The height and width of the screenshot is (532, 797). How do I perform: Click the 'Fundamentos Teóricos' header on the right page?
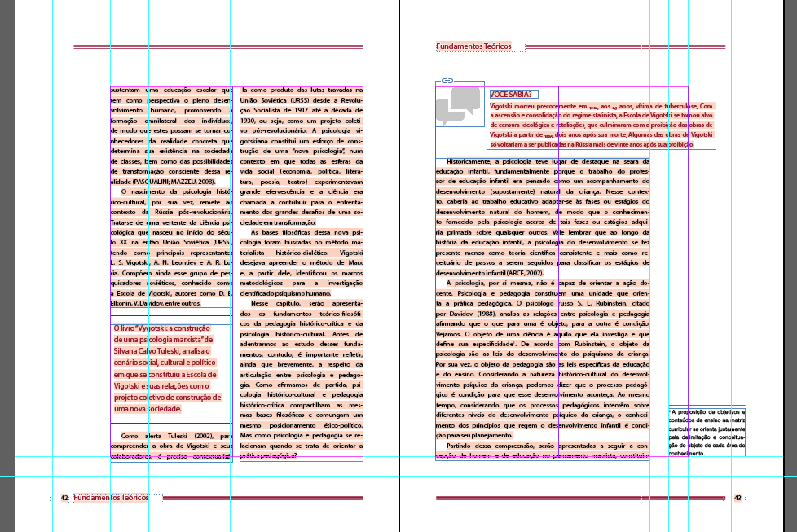pos(473,46)
